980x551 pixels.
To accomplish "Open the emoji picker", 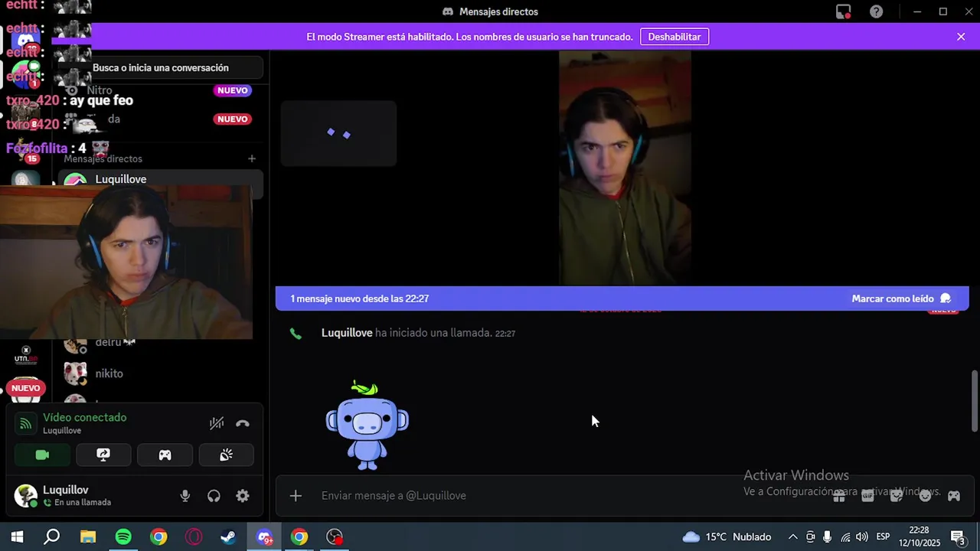I will point(925,496).
